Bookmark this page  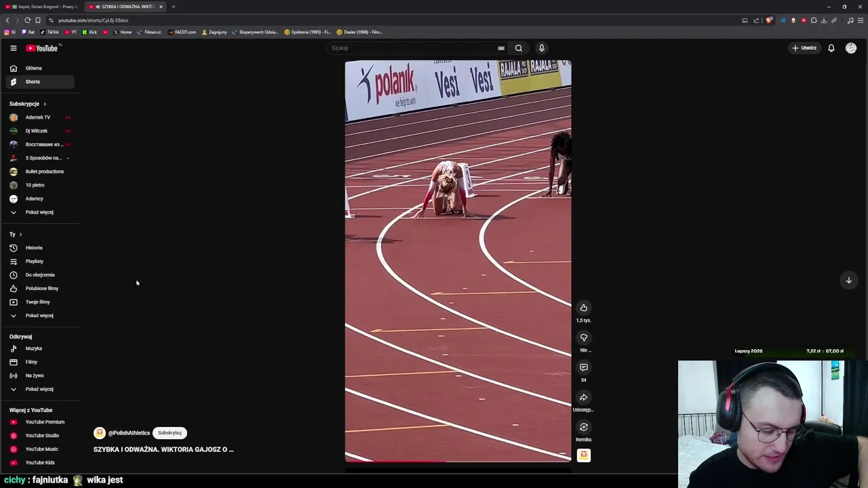pos(37,20)
